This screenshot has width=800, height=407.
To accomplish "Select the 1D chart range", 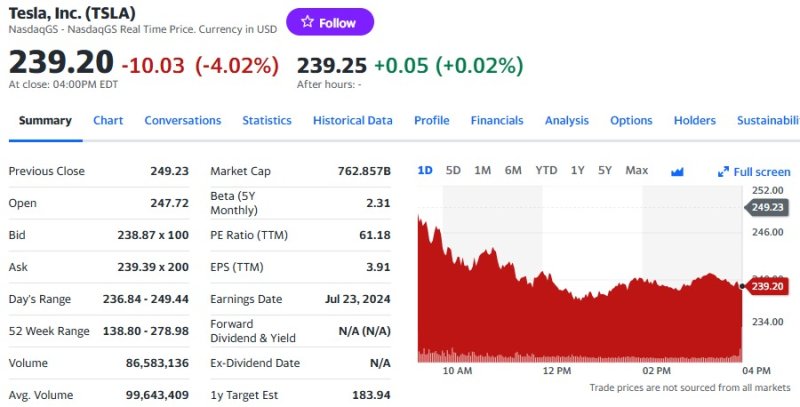I will (x=425, y=171).
